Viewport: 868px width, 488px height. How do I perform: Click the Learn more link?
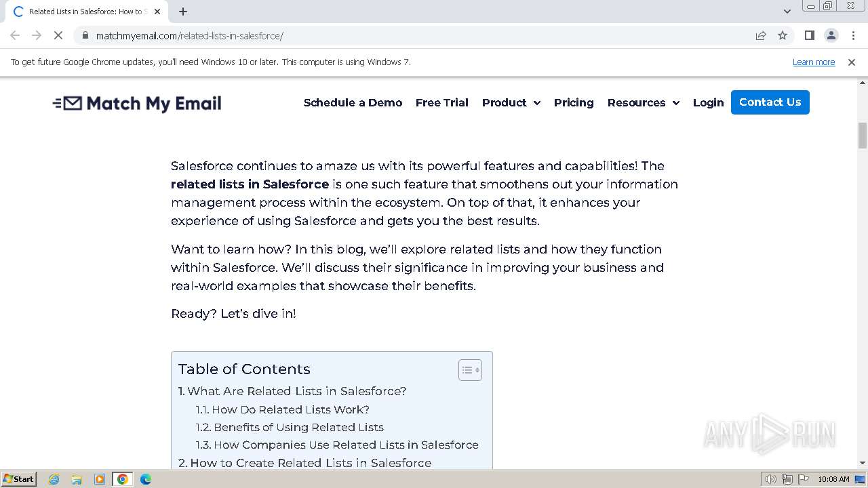click(x=814, y=62)
